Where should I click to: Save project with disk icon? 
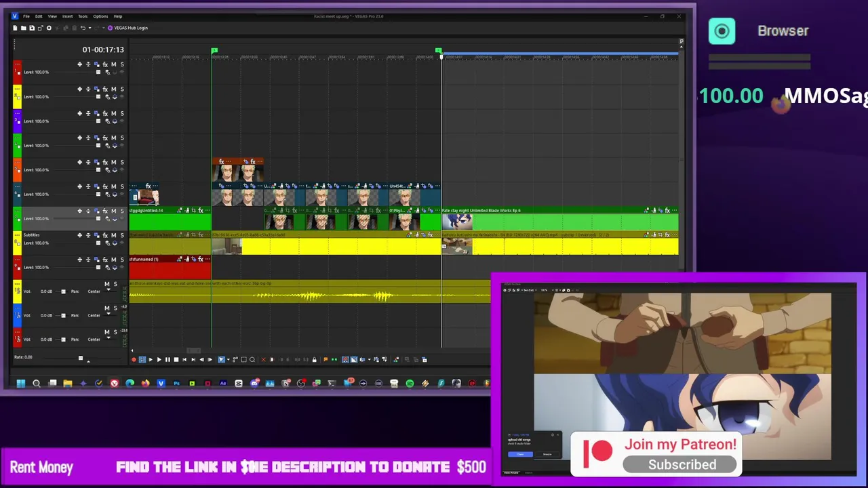(32, 28)
